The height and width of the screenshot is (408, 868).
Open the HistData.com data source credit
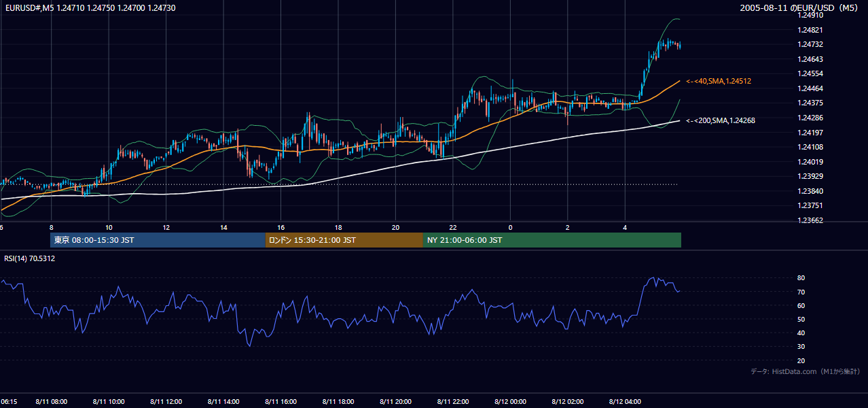(805, 371)
